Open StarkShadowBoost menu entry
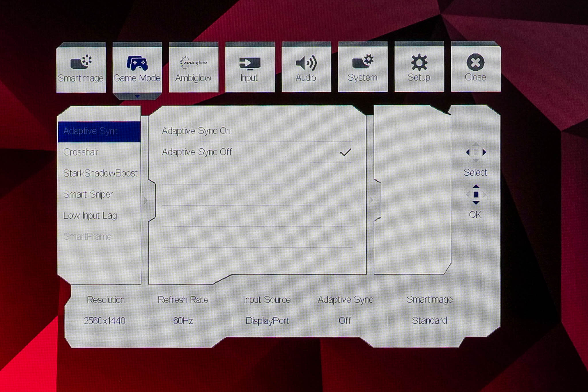 100,173
